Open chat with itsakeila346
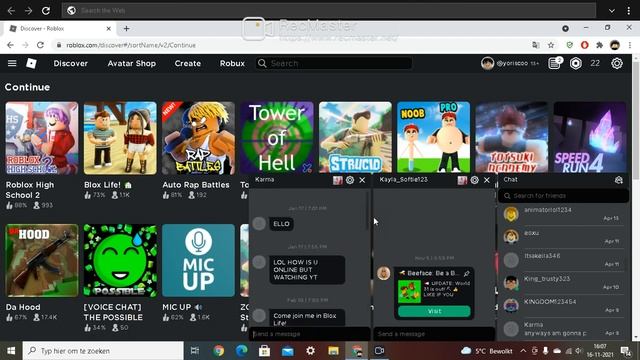Image resolution: width=640 pixels, height=360 pixels. click(563, 260)
